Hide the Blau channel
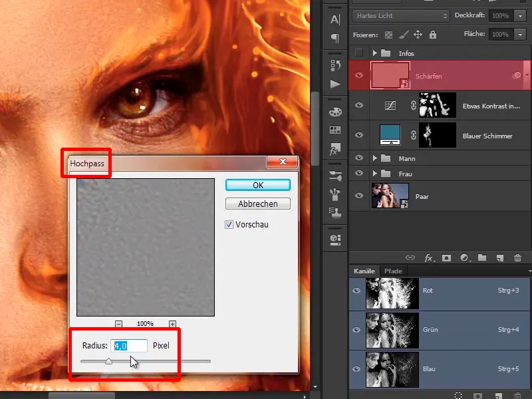This screenshot has width=532, height=399. coord(356,369)
